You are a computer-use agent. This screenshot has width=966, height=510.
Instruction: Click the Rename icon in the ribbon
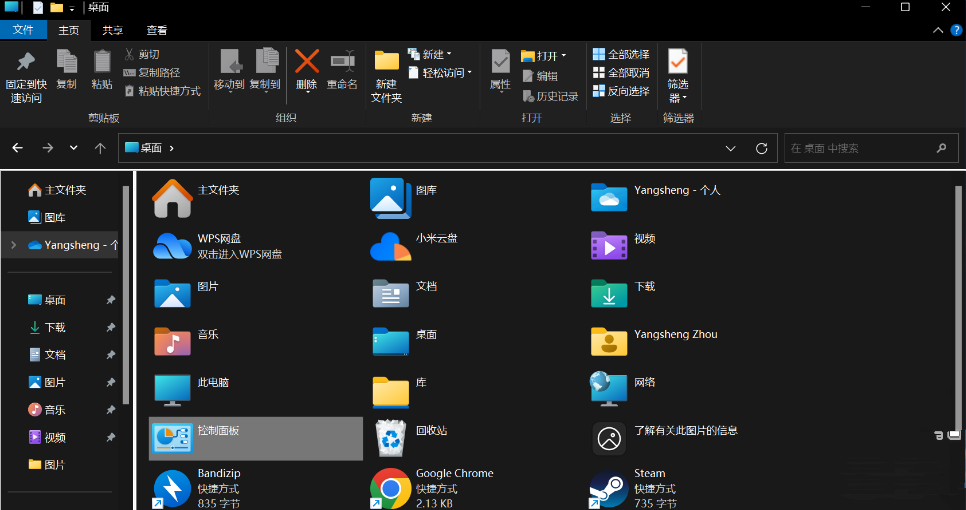(342, 68)
